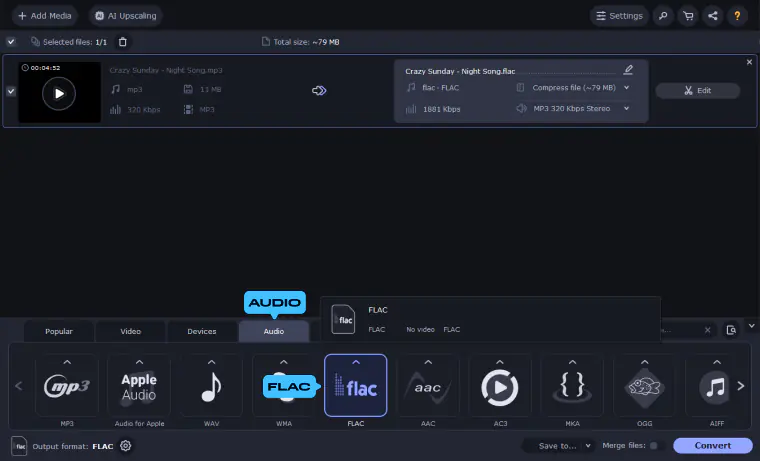Collapse the format panel chevron
Image resolution: width=760 pixels, height=461 pixels.
point(752,326)
